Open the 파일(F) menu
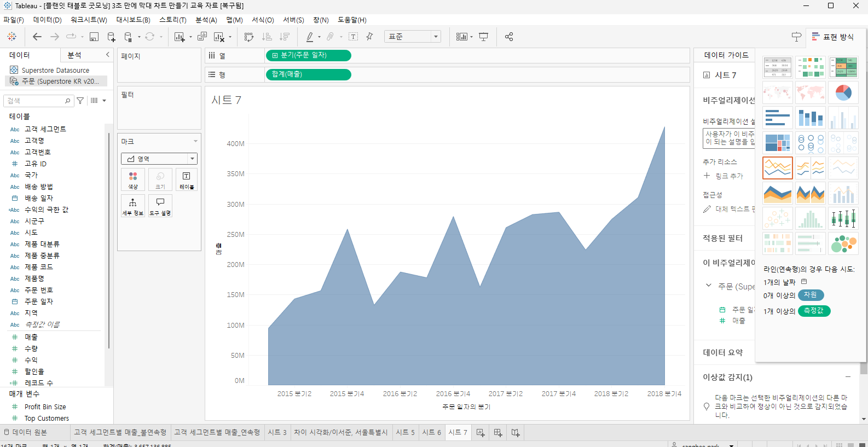 (x=14, y=20)
